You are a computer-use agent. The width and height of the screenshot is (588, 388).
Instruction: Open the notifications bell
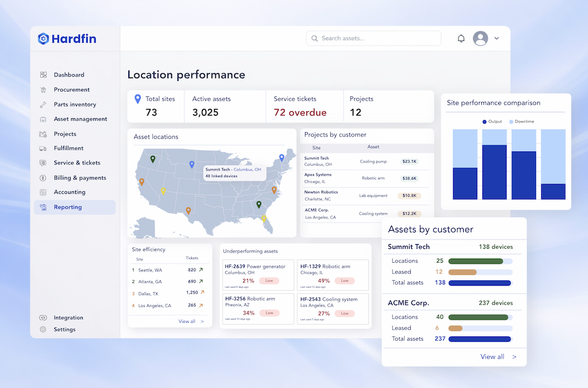point(461,38)
